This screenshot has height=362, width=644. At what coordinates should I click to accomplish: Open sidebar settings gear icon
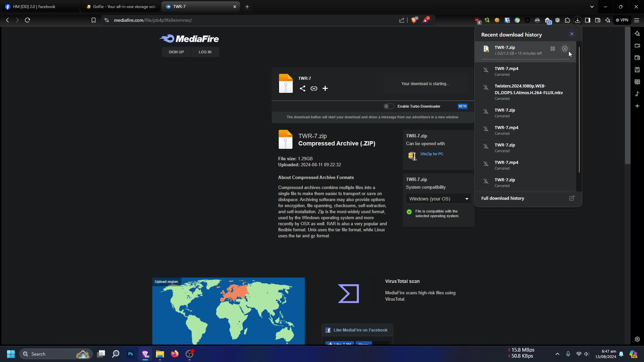(x=637, y=339)
